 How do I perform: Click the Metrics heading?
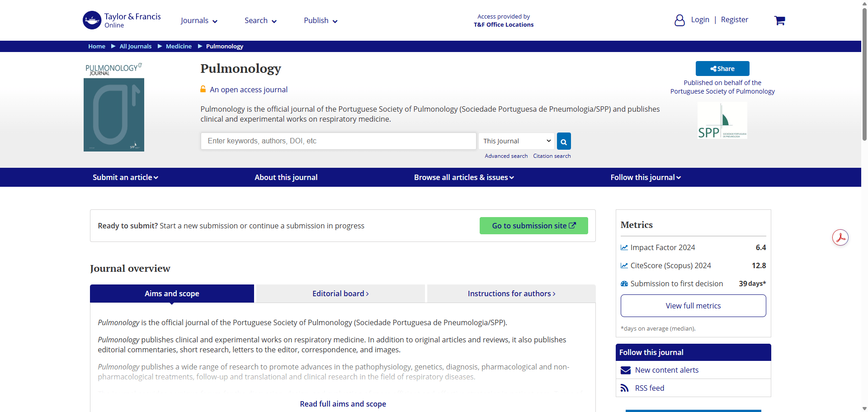pos(637,225)
